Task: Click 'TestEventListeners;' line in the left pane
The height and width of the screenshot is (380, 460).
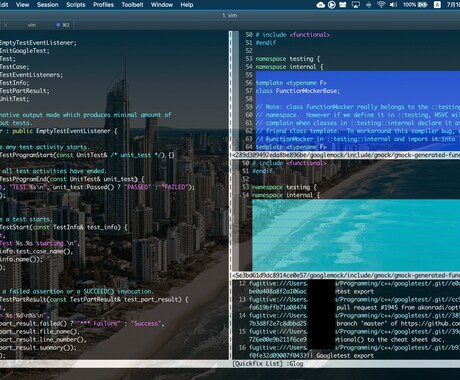Action: [31, 75]
